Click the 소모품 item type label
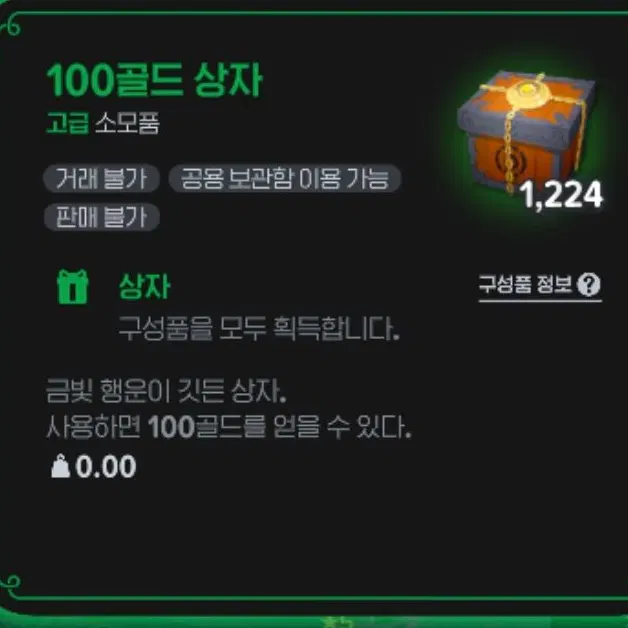This screenshot has height=628, width=628. click(x=127, y=123)
